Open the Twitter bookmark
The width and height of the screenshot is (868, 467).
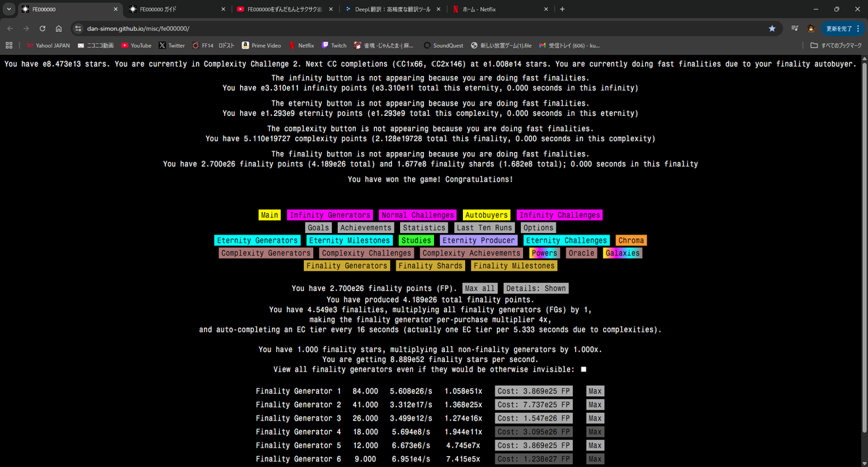click(171, 45)
